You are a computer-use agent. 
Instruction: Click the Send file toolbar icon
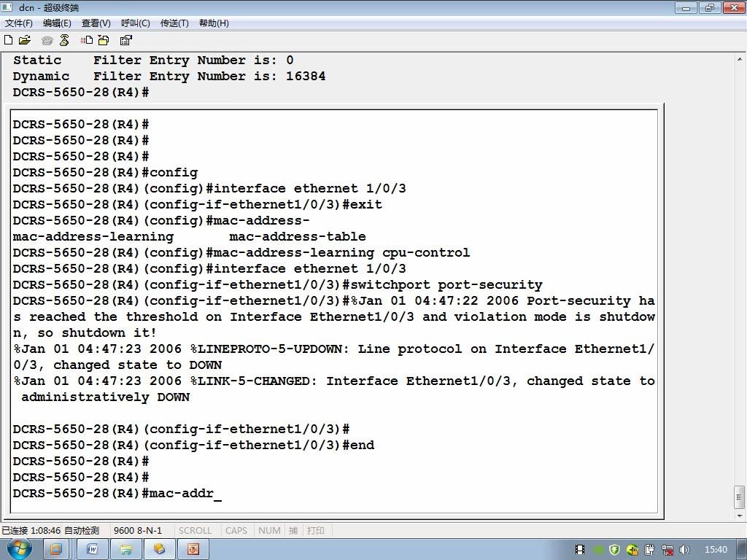(87, 41)
